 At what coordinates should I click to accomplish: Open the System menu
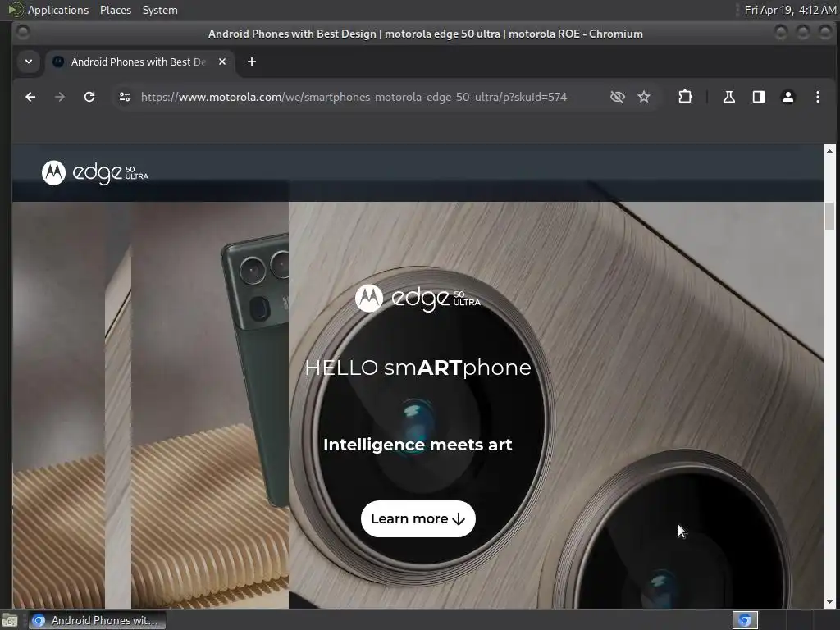coord(160,10)
